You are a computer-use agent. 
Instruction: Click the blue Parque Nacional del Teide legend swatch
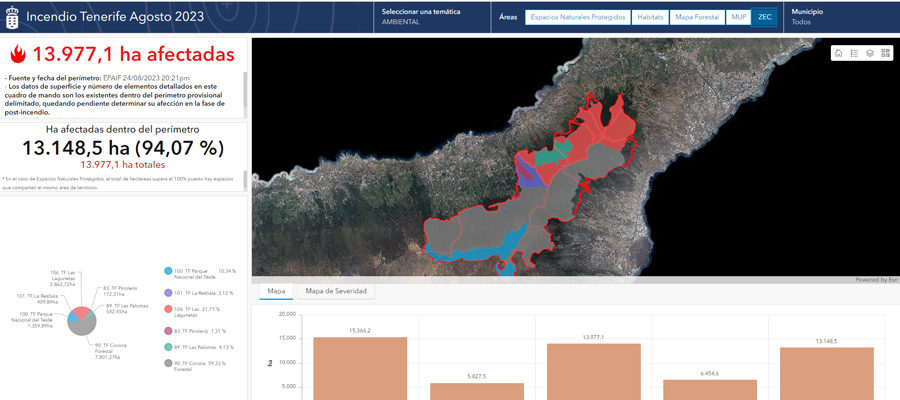click(168, 271)
